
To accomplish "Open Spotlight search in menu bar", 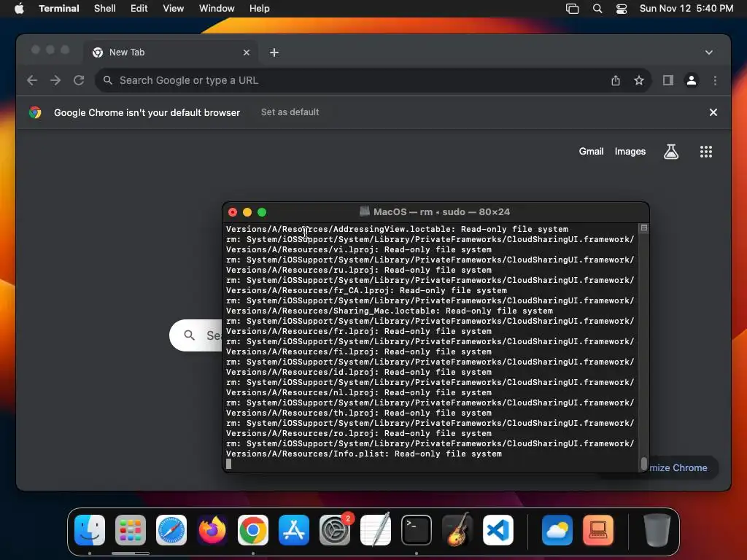I will coord(597,9).
